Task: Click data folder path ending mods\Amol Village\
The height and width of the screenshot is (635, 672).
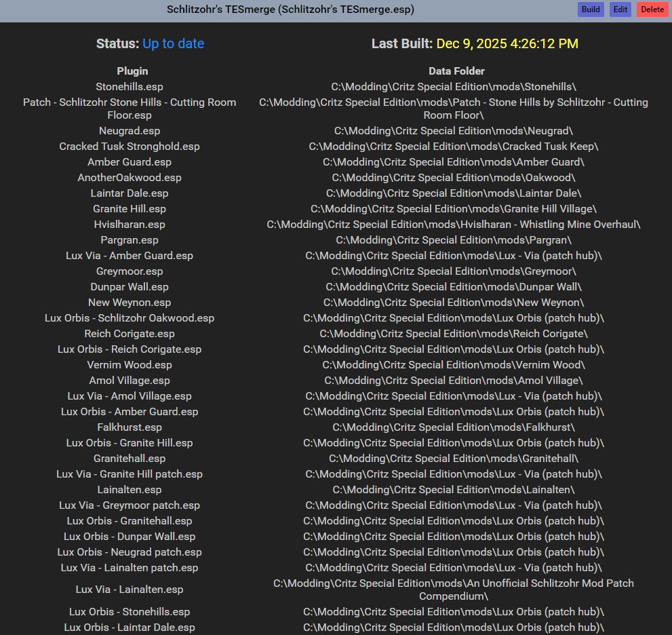Action: (454, 381)
